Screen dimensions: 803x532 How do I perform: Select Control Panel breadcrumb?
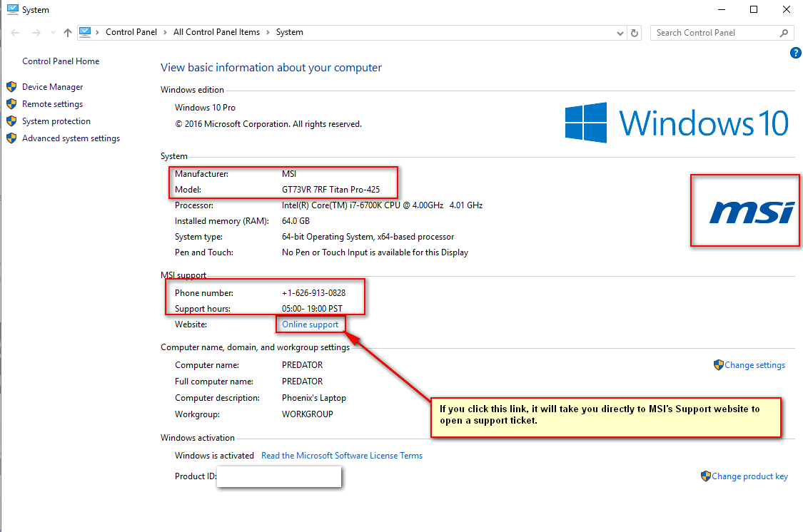tap(131, 32)
